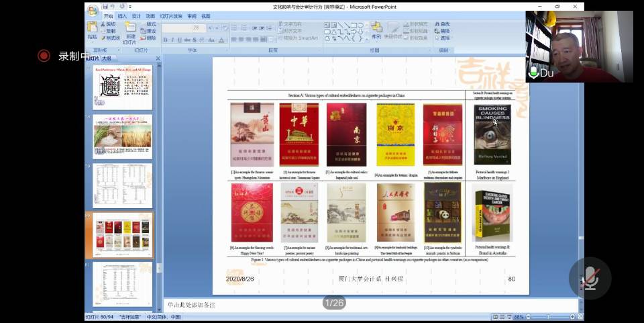
Task: Select the rice and wheat slide thumbnail
Action: tap(123, 136)
